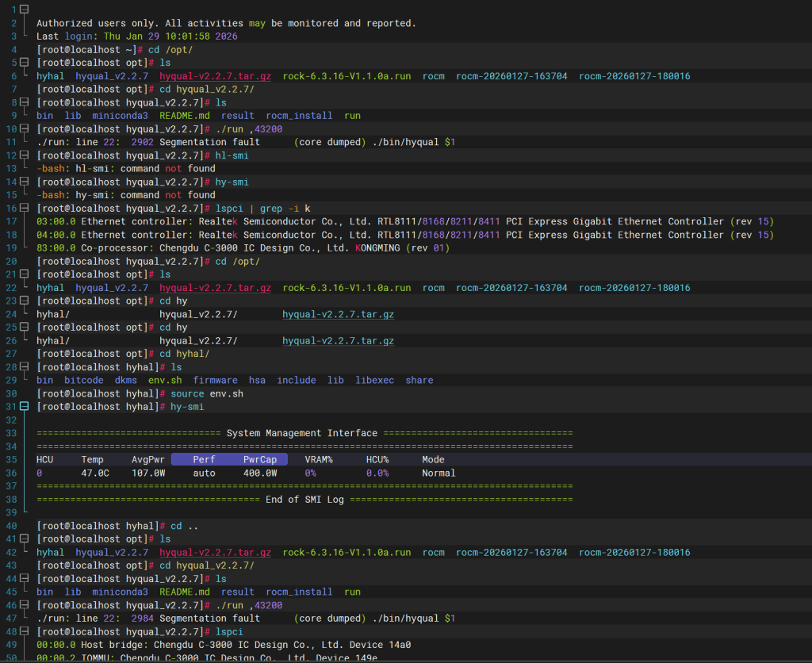This screenshot has height=663, width=812.
Task: Click the README.md filename on line 9
Action: (184, 116)
